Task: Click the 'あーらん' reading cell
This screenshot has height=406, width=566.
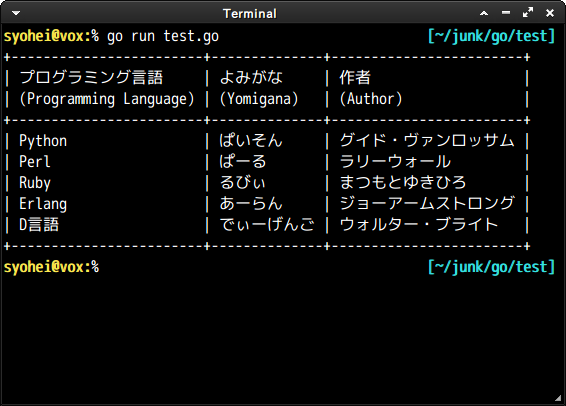Action: (x=251, y=204)
